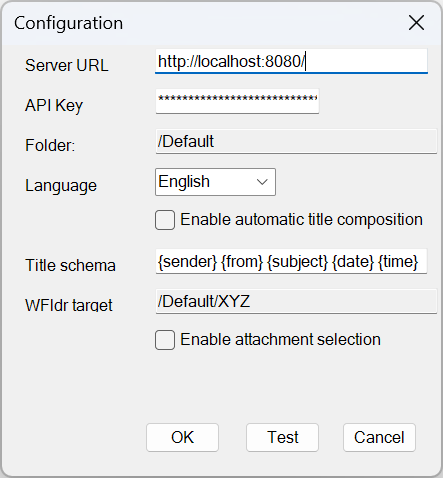Click the Server URL input field
Viewport: 443px width, 478px height.
pos(291,61)
